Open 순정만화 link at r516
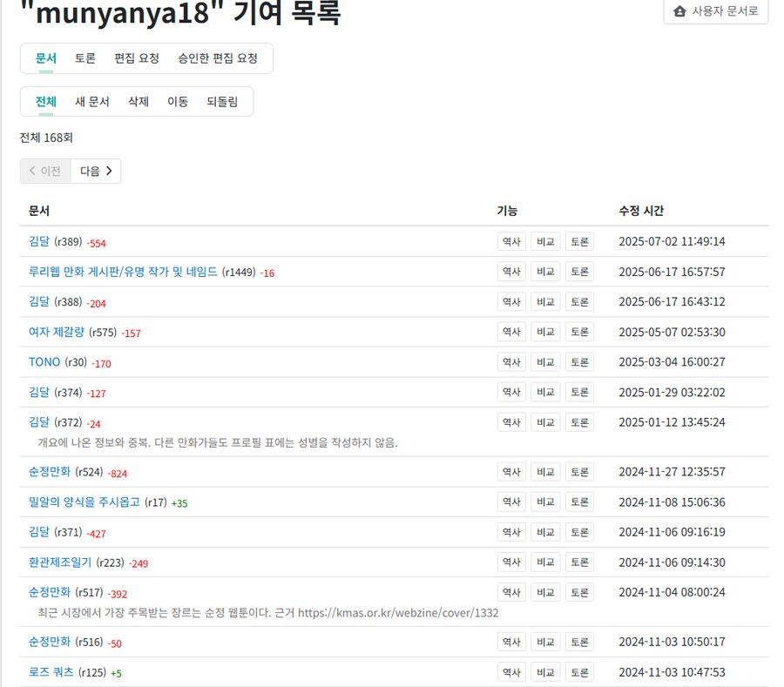 pos(50,642)
